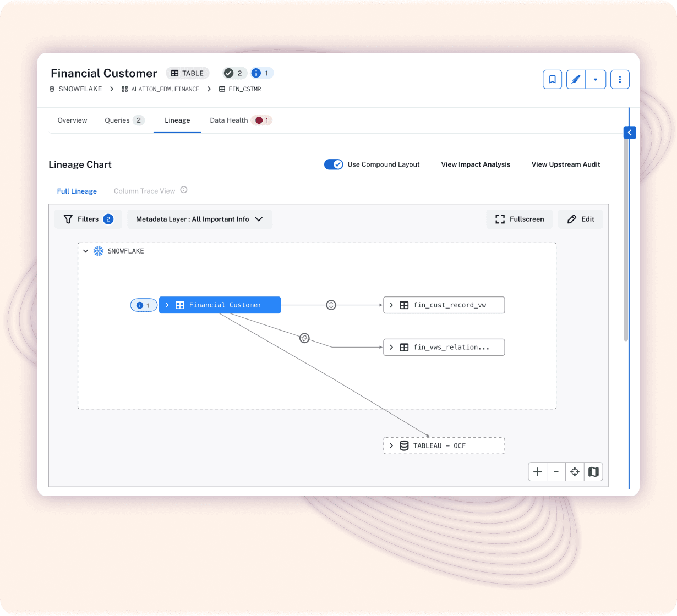
Task: Click the bookmark icon in header
Action: point(552,79)
